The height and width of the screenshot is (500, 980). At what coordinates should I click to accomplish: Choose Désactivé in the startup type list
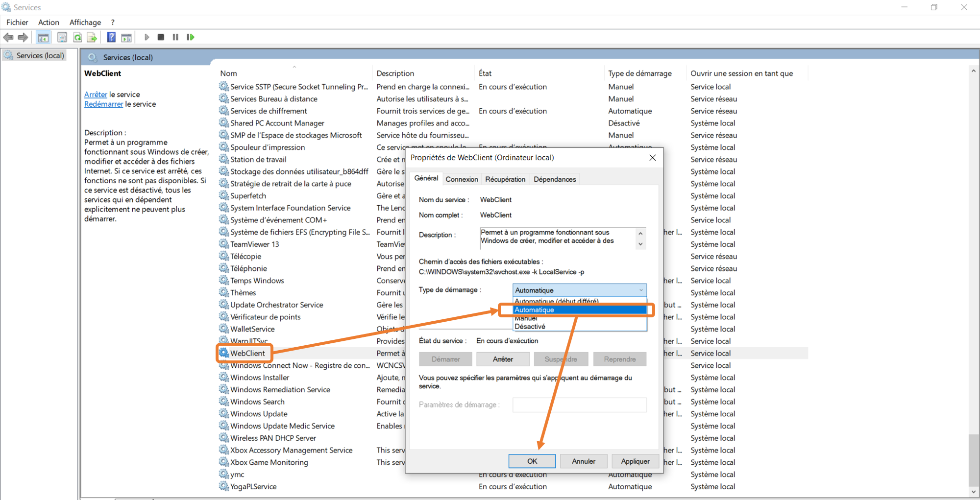pyautogui.click(x=530, y=327)
